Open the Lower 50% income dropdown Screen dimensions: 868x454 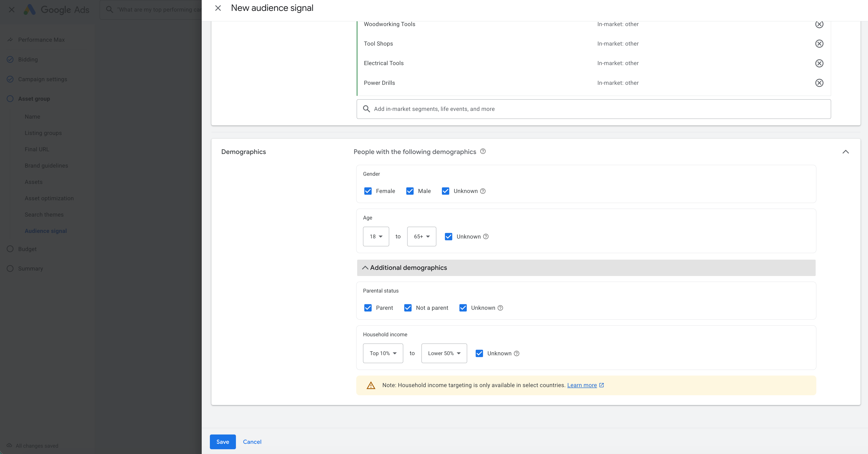(444, 353)
